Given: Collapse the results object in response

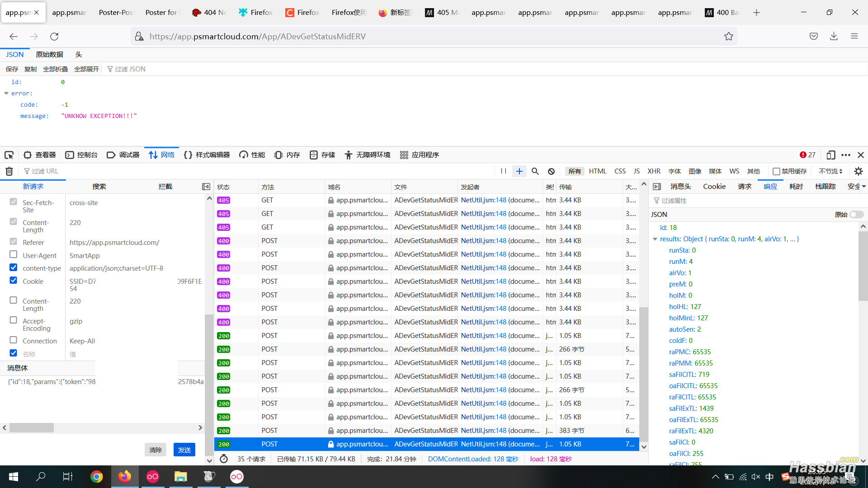Looking at the screenshot, I should tap(655, 239).
